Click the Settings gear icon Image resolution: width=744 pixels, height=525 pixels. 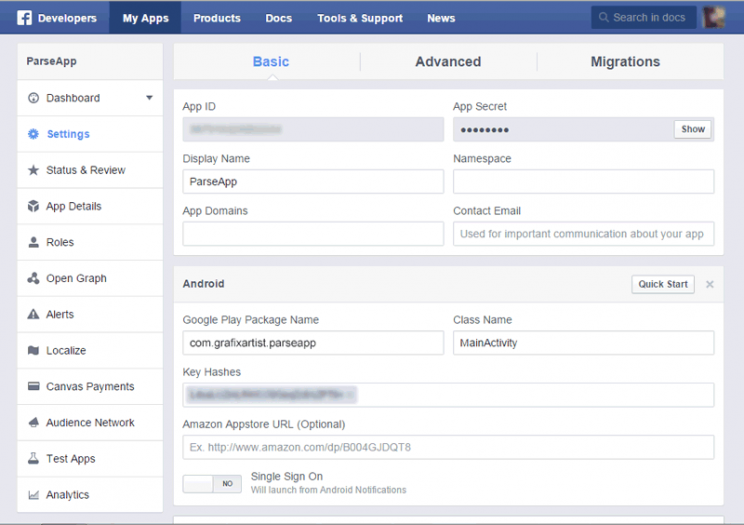coord(33,134)
